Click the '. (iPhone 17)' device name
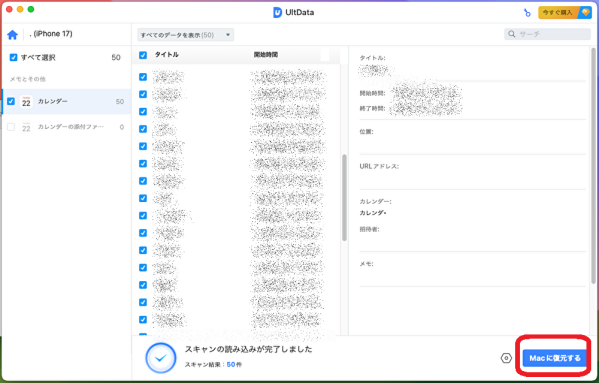Screen dimensions: 599x383 (x=50, y=34)
